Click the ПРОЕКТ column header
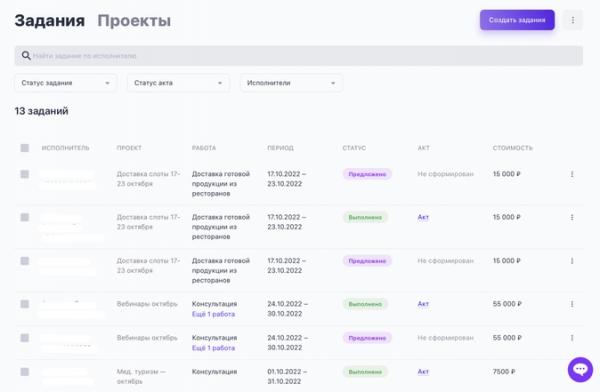The width and height of the screenshot is (600, 392). [129, 148]
